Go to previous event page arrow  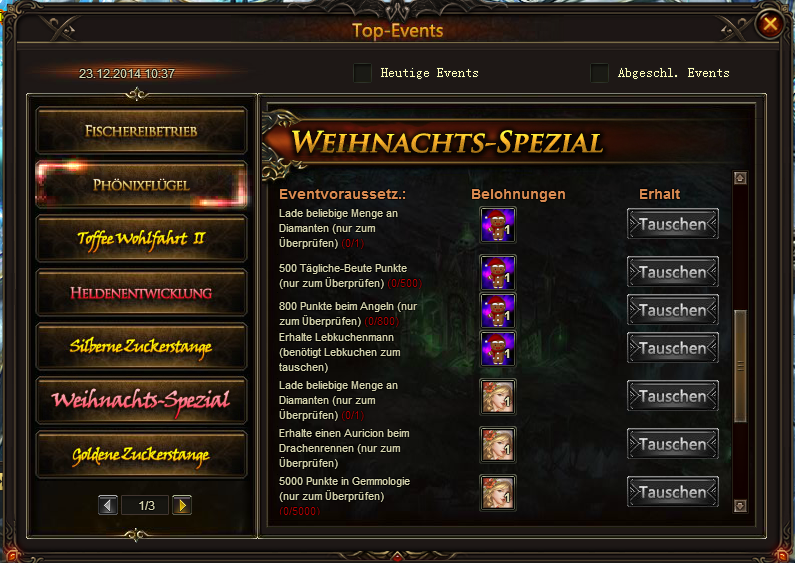108,505
